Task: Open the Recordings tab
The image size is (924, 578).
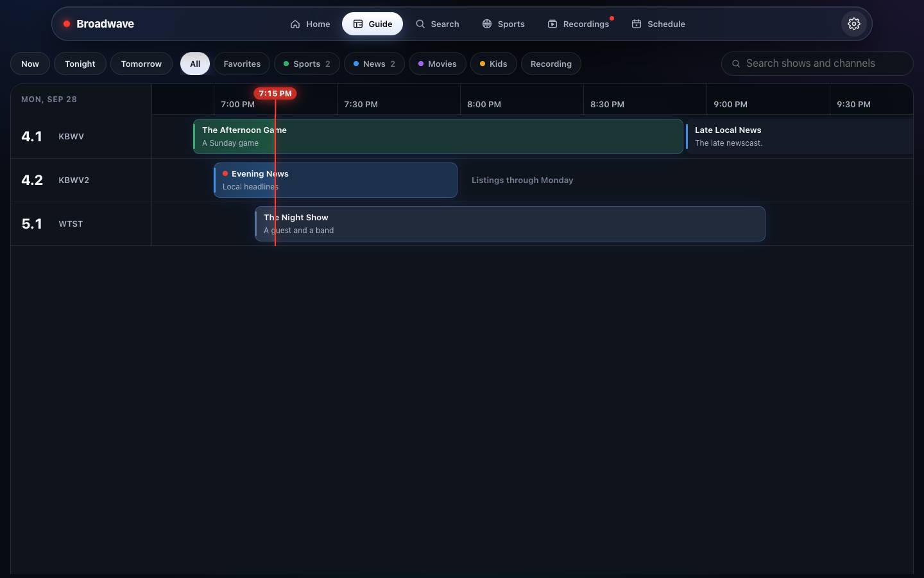Action: click(x=578, y=24)
